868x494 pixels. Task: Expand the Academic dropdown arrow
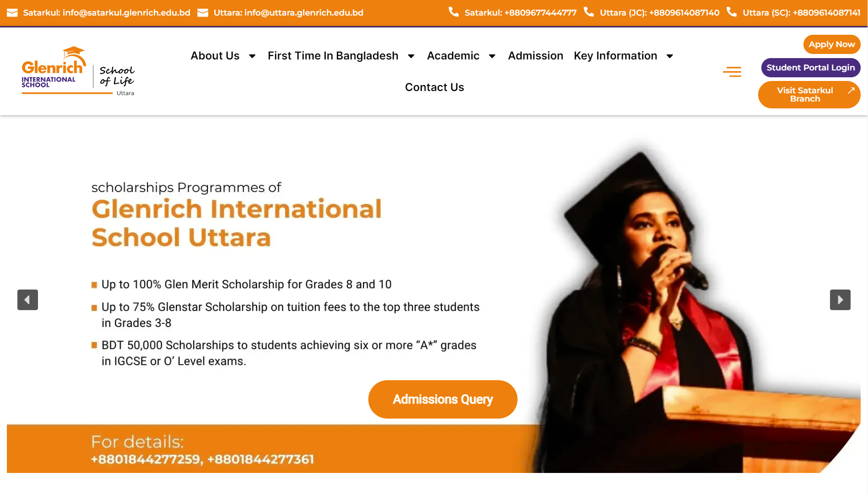coord(492,56)
